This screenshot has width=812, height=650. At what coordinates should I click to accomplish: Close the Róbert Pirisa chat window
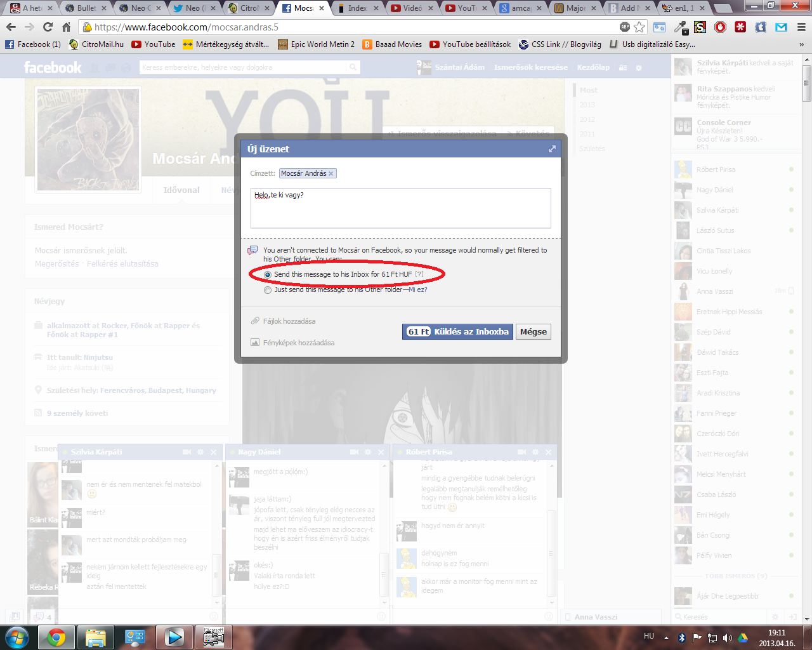coord(549,452)
